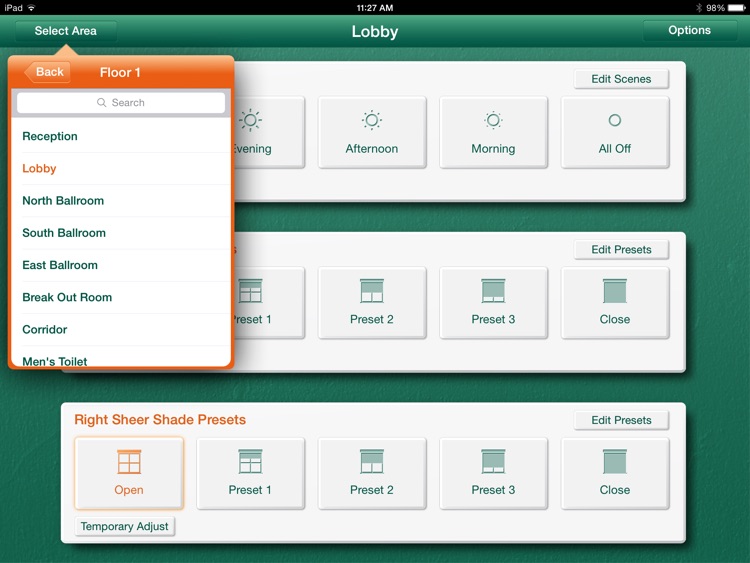Select Men's Toilet area
The image size is (750, 563).
tap(121, 357)
